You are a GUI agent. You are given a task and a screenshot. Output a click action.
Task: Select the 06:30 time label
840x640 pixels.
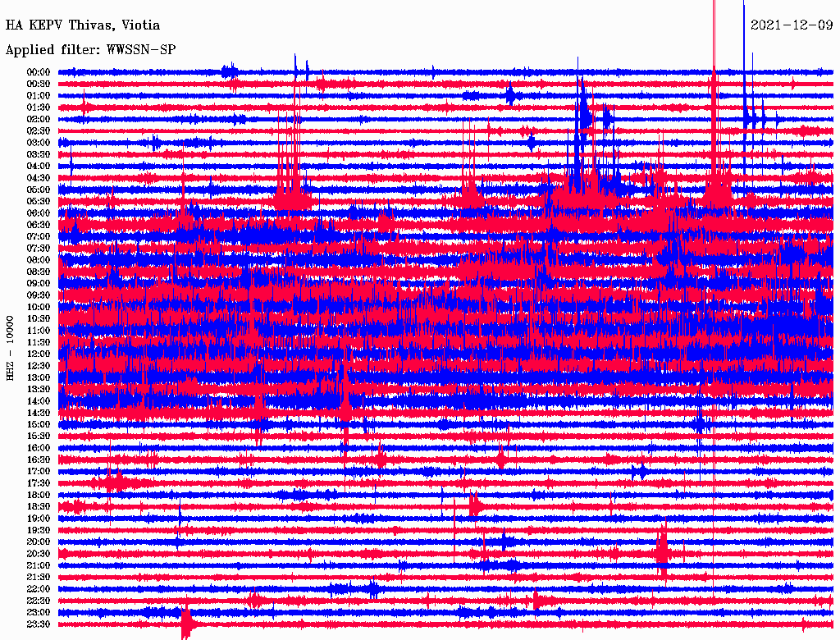(x=39, y=225)
